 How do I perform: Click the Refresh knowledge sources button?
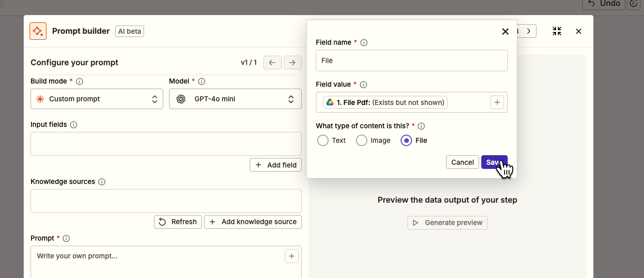coord(178,222)
